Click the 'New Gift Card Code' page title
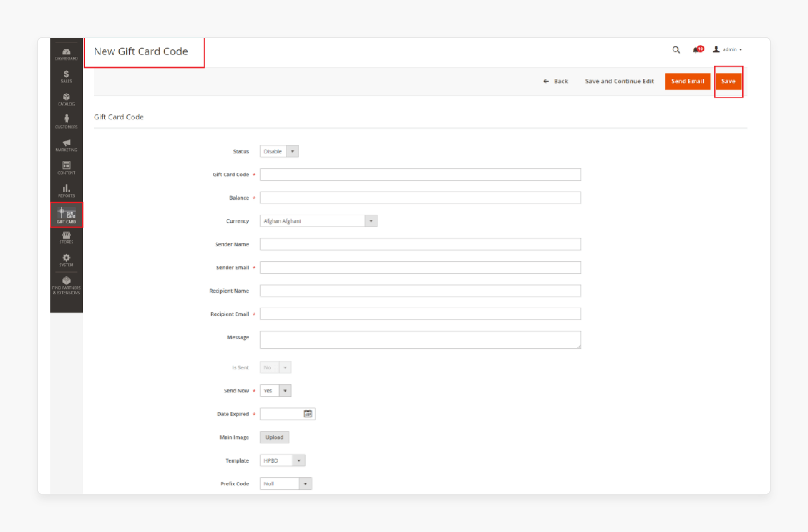Image resolution: width=808 pixels, height=532 pixels. coord(141,51)
